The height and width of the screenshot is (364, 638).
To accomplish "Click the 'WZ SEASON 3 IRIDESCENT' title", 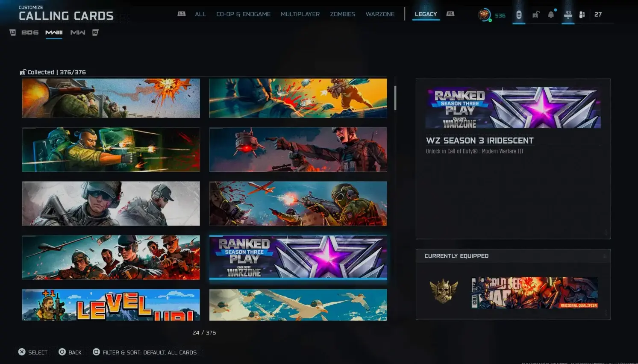I will (x=479, y=141).
